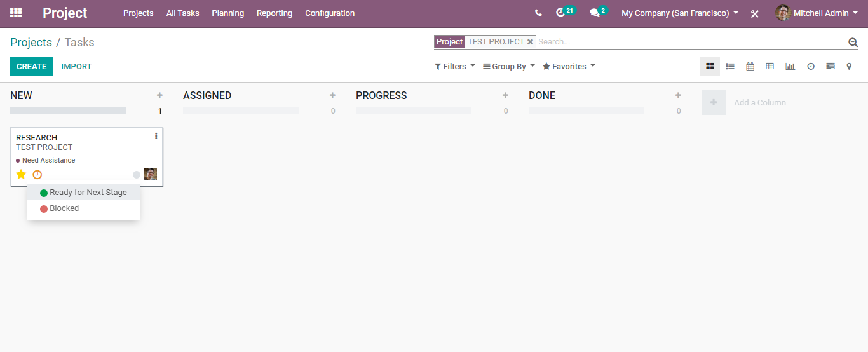The height and width of the screenshot is (352, 868).
Task: Switch to Kanban view
Action: coord(710,66)
